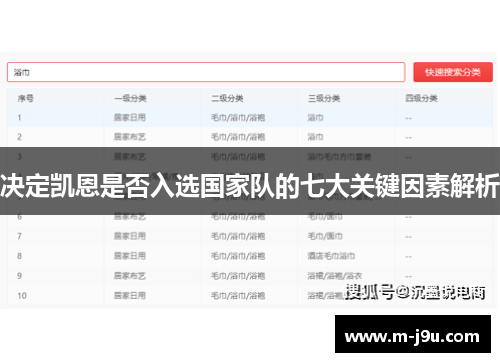
Task: Click the row number 9 cell
Action: [19, 276]
